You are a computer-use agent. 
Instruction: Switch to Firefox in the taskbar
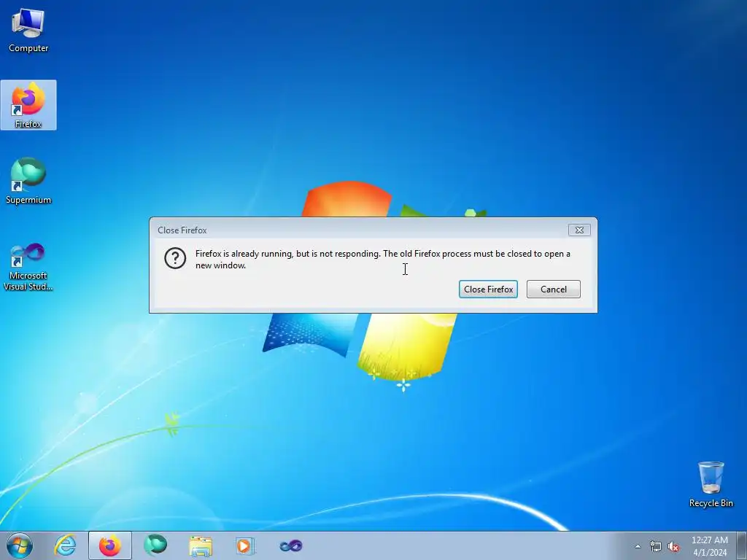[110, 545]
